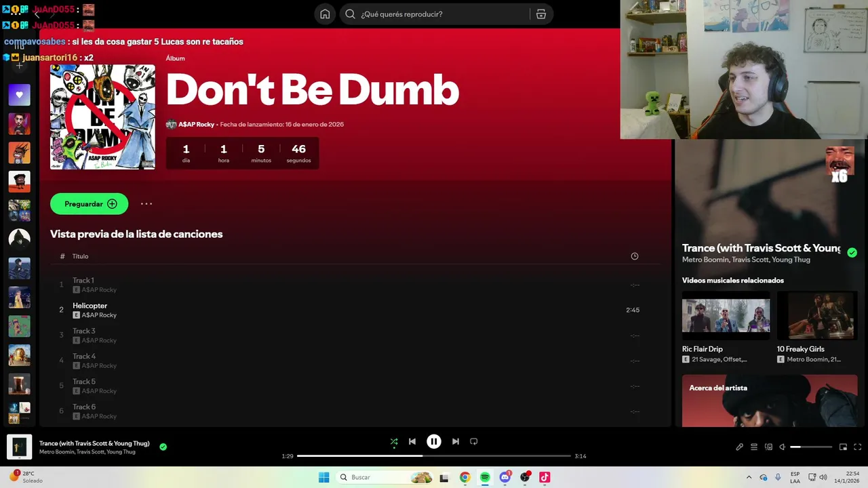
Task: Open the lyrics microphone icon
Action: pyautogui.click(x=739, y=447)
